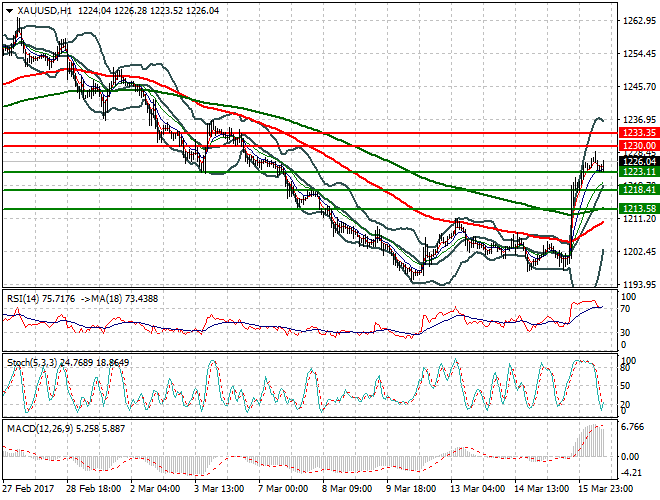Screen dimensions: 660x500
Task: Click the 27 Feb 2017 date label
Action: [x=28, y=490]
